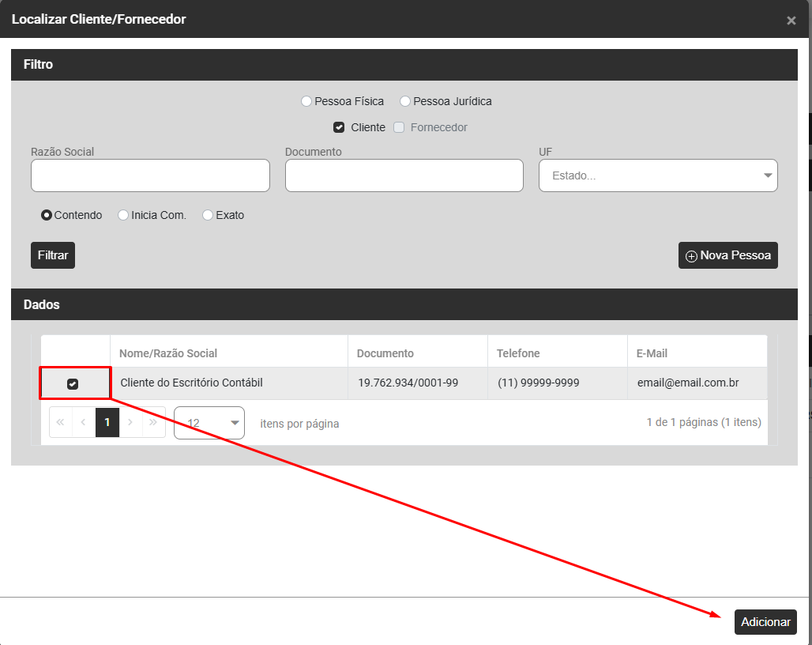812x645 pixels.
Task: Uncheck the Cliente do Escritório Contábil row
Action: click(73, 384)
